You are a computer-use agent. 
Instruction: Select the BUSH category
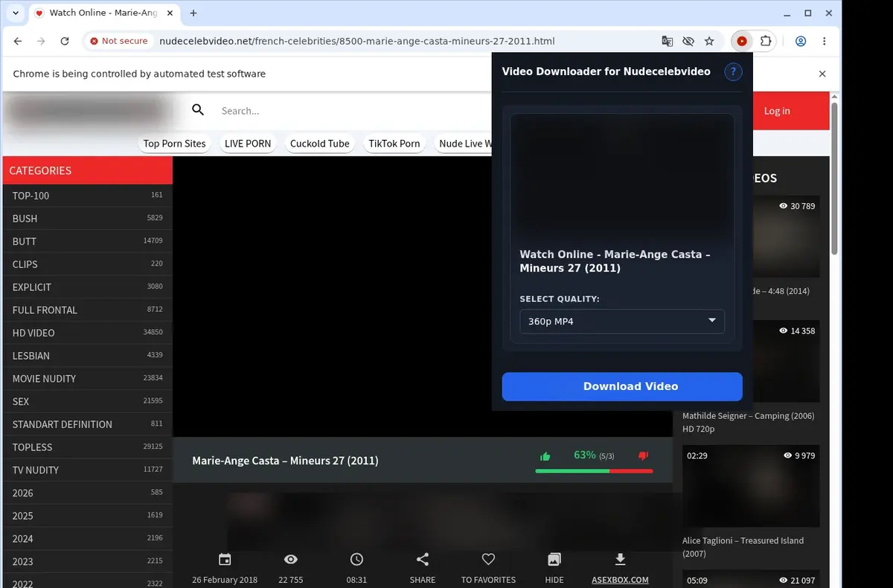pos(87,219)
